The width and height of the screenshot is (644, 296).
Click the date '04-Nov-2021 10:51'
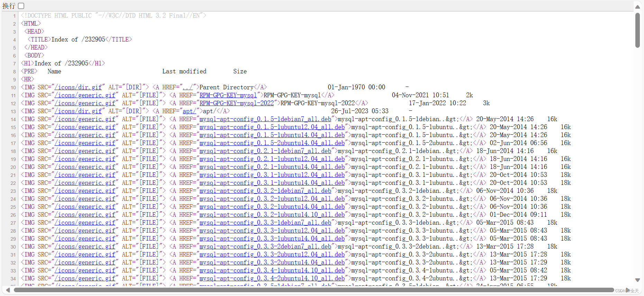click(420, 95)
